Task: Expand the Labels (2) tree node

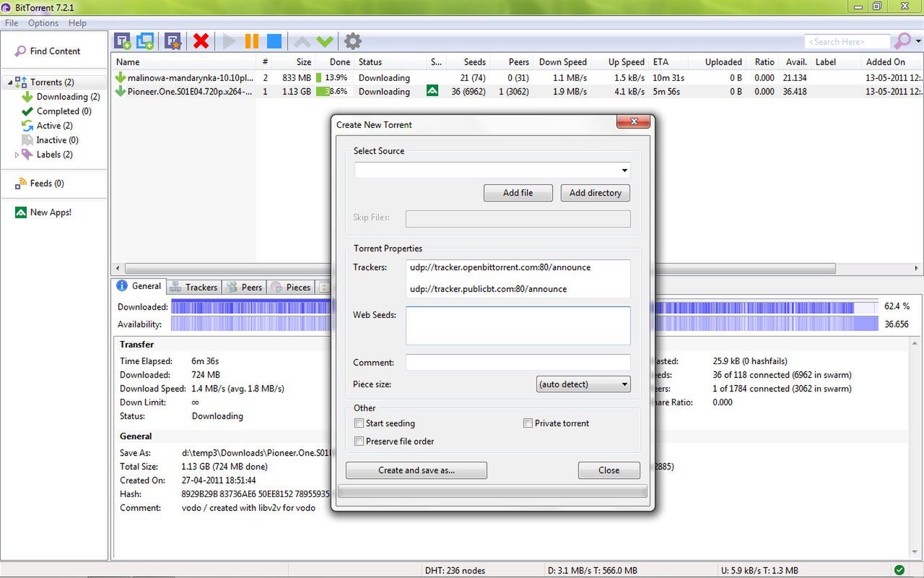Action: pyautogui.click(x=17, y=155)
